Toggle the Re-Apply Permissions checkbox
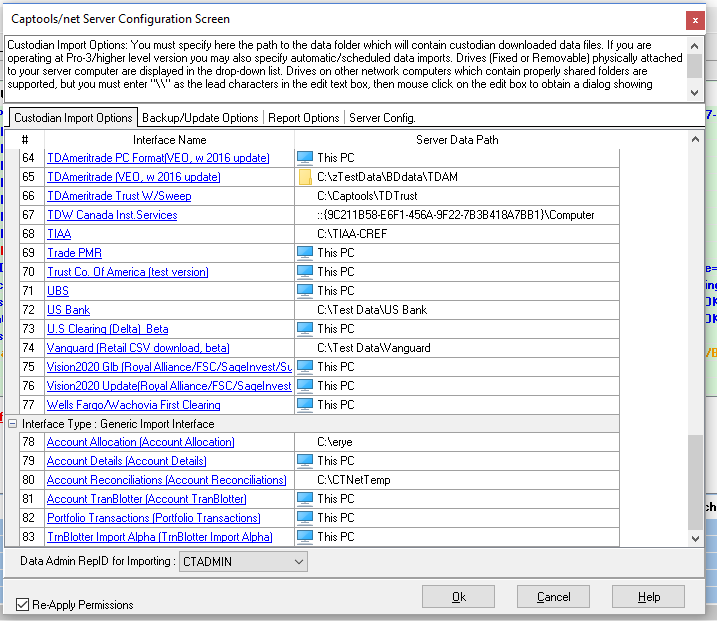 coord(23,605)
